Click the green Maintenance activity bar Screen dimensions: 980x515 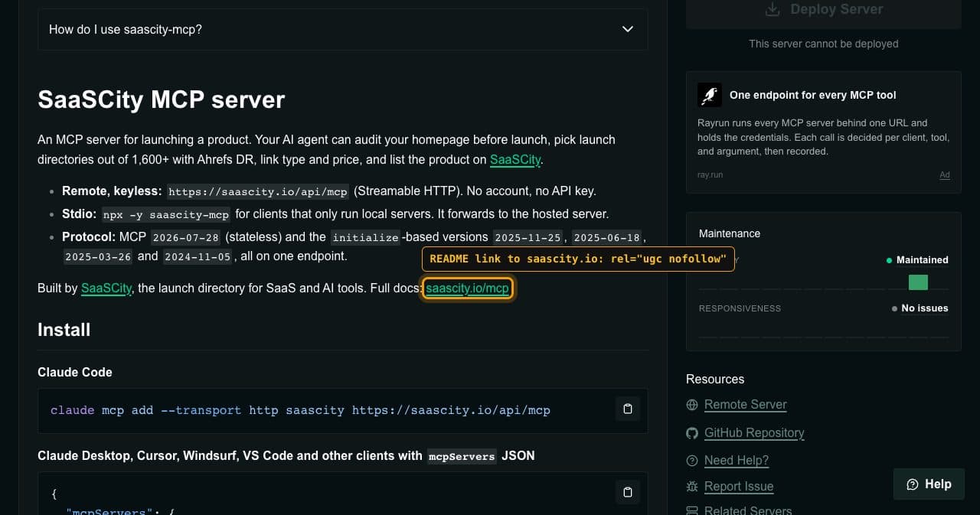coord(918,282)
